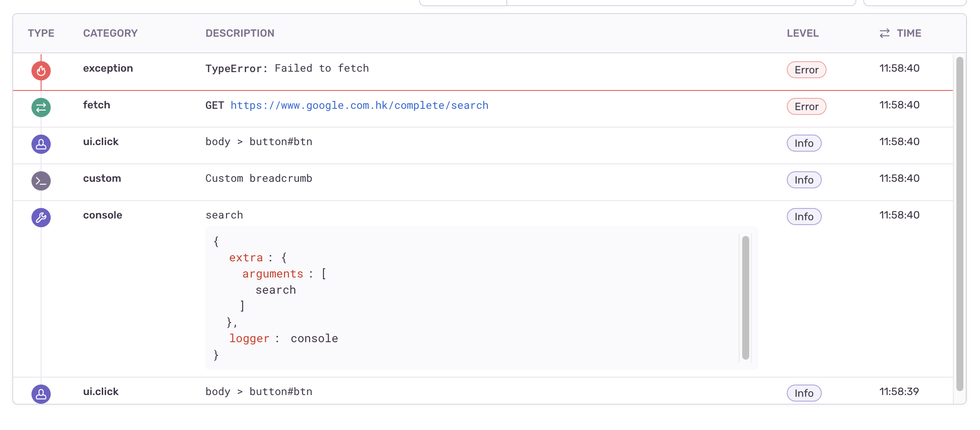Click the Info badge on custom row
980x430 pixels.
804,180
